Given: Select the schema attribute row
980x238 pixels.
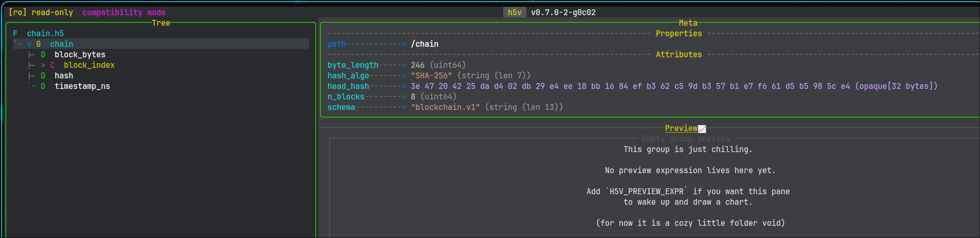Looking at the screenshot, I should click(x=445, y=107).
